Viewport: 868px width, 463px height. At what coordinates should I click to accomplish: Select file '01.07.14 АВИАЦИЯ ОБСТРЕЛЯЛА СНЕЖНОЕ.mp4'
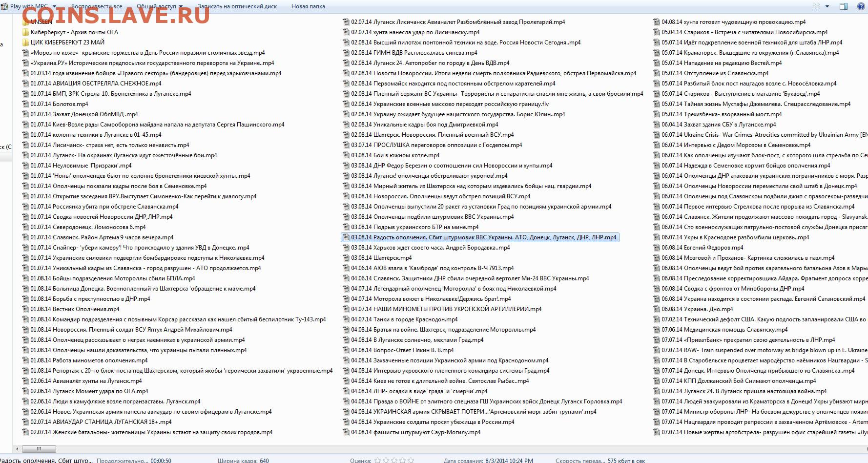(92, 84)
